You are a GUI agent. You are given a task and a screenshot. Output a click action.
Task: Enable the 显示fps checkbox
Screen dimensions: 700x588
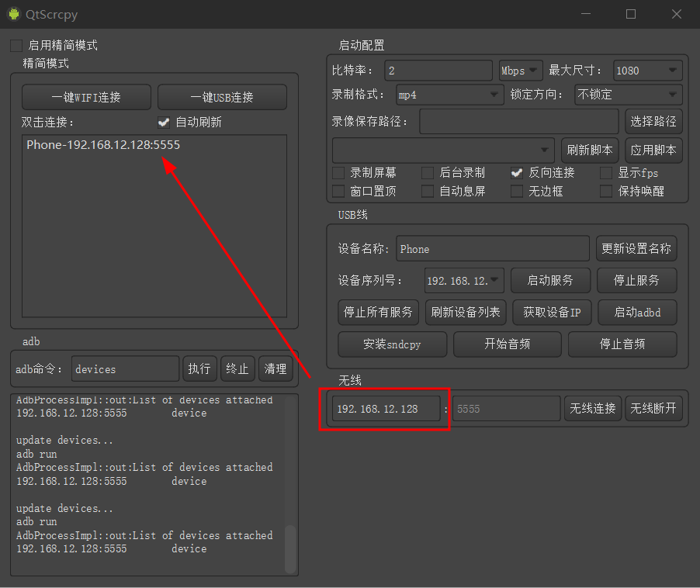606,173
